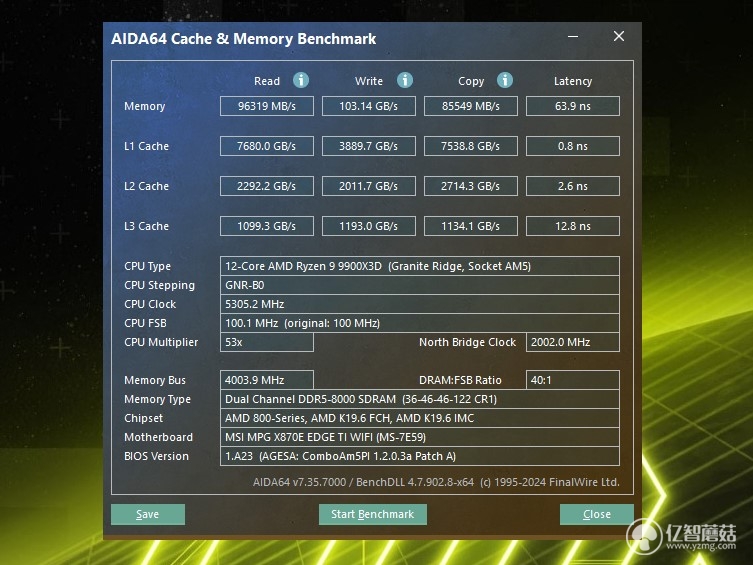Click DRAM:FSB Ratio field 40:1
The height and width of the screenshot is (565, 753).
573,380
